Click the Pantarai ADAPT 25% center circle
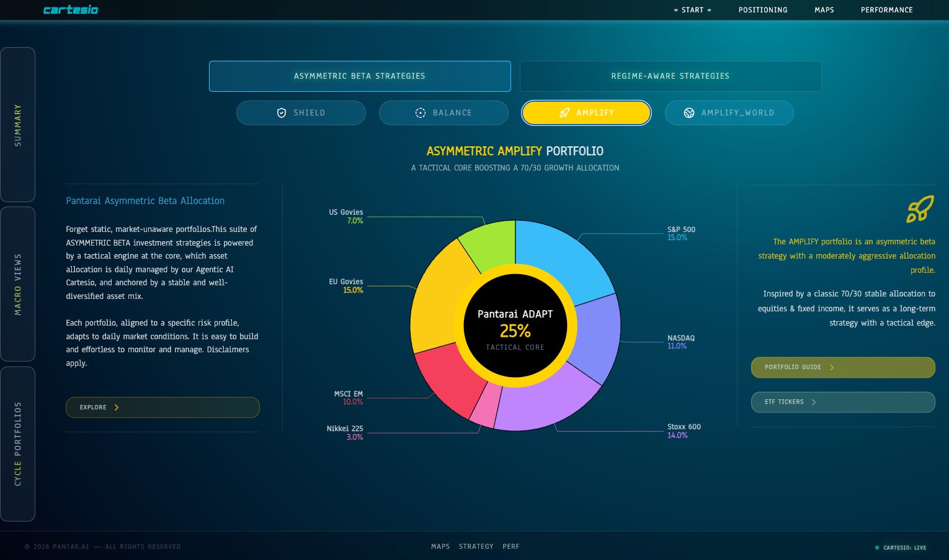Screen dimensions: 949x560 point(515,326)
